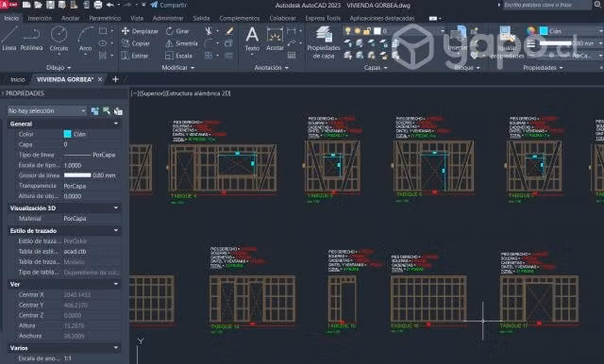Open the Inserción ribbon tab
Screen dimensions: 604x364
(x=40, y=18)
